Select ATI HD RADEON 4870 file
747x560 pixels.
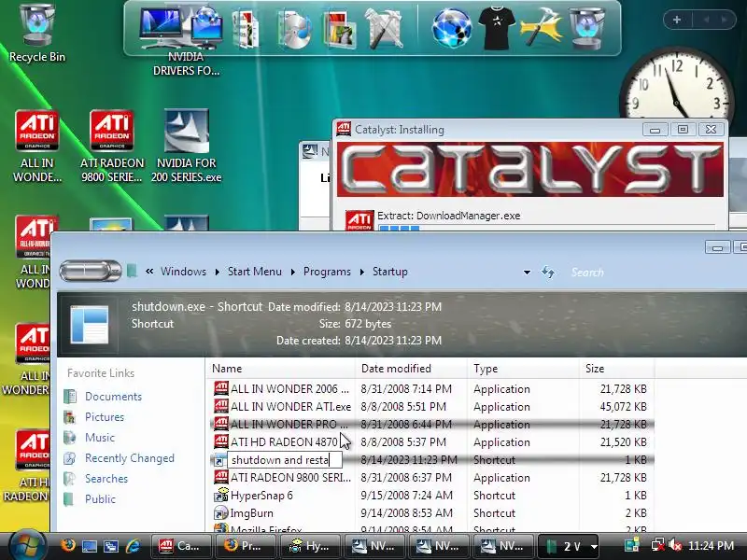(x=432, y=441)
